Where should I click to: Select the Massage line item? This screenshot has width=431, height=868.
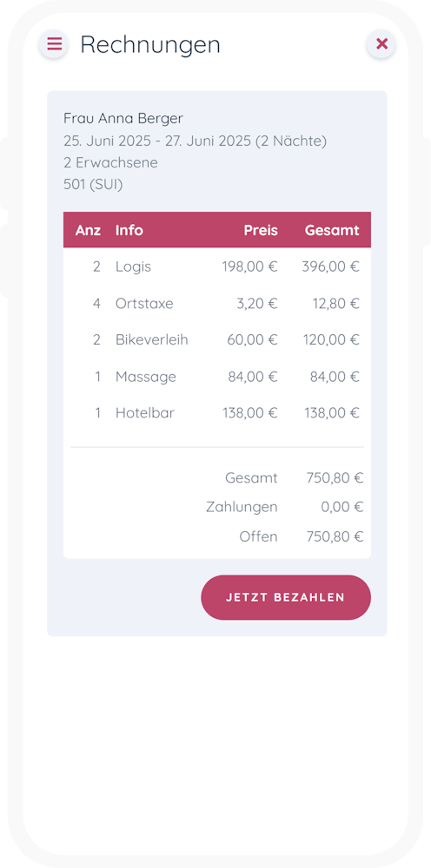click(x=217, y=377)
